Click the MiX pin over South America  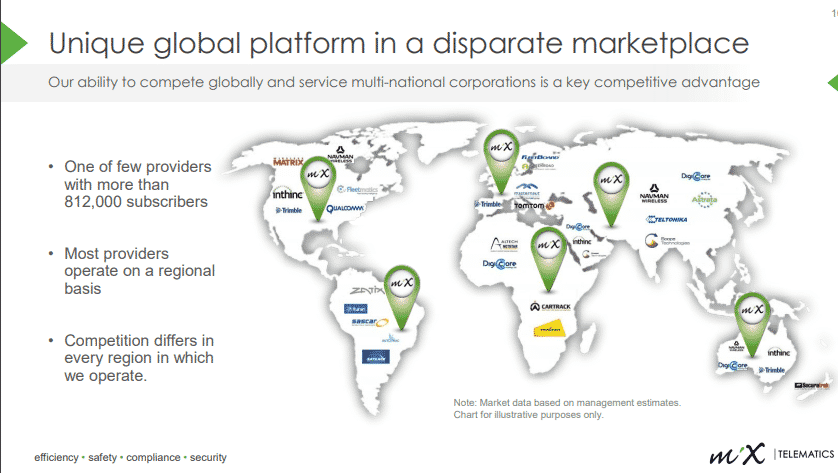(402, 297)
